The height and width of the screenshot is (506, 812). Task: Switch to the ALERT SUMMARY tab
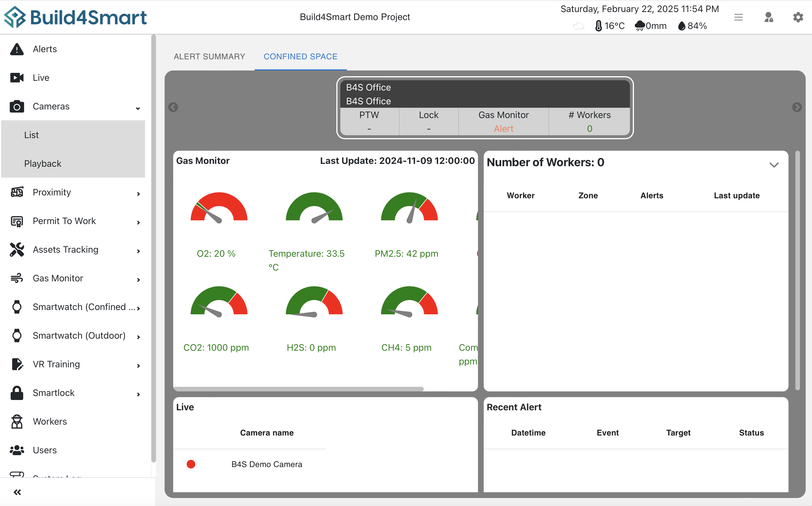tap(209, 56)
